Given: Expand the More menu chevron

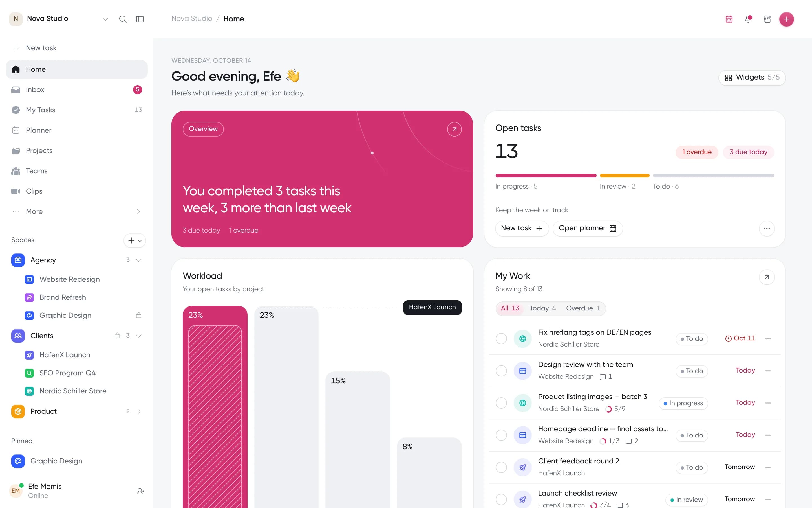Looking at the screenshot, I should 138,212.
